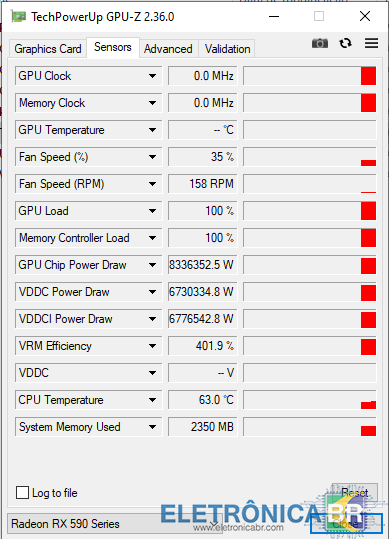Click the GPU-Z app icon in title bar

[18, 16]
